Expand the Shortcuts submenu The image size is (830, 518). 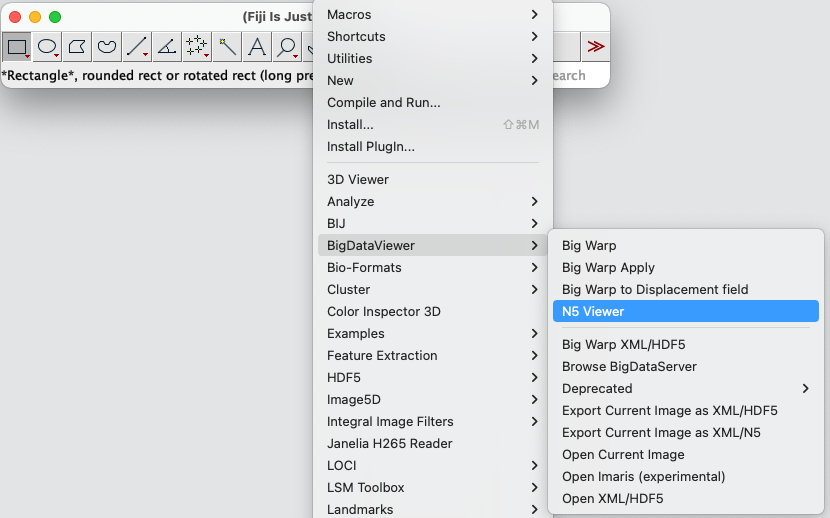[x=432, y=37]
